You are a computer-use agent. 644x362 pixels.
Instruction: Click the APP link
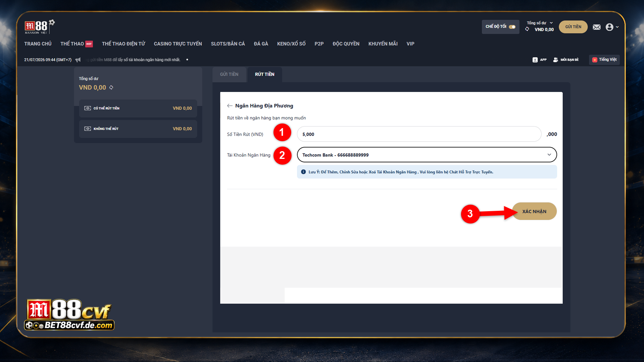click(x=543, y=60)
